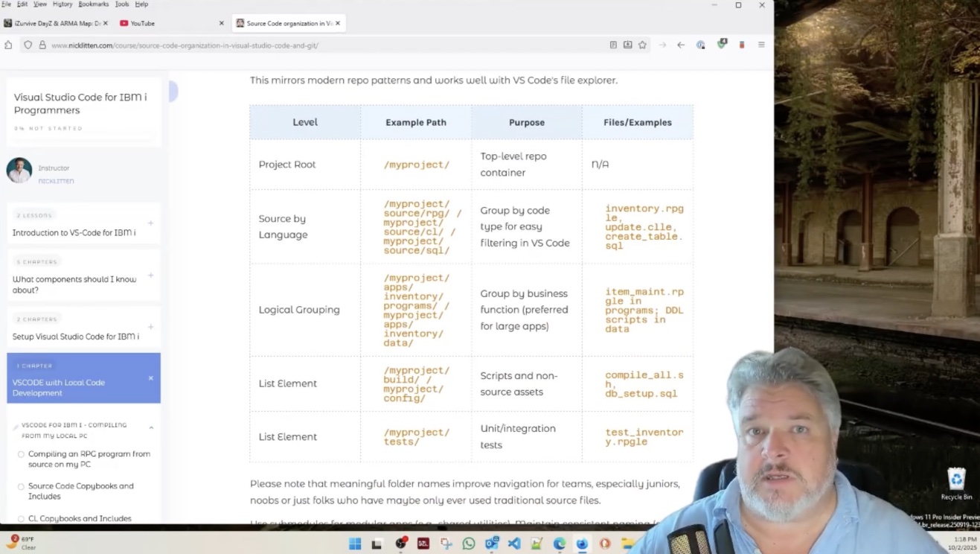980x554 pixels.
Task: Open the Help menu
Action: click(x=141, y=4)
